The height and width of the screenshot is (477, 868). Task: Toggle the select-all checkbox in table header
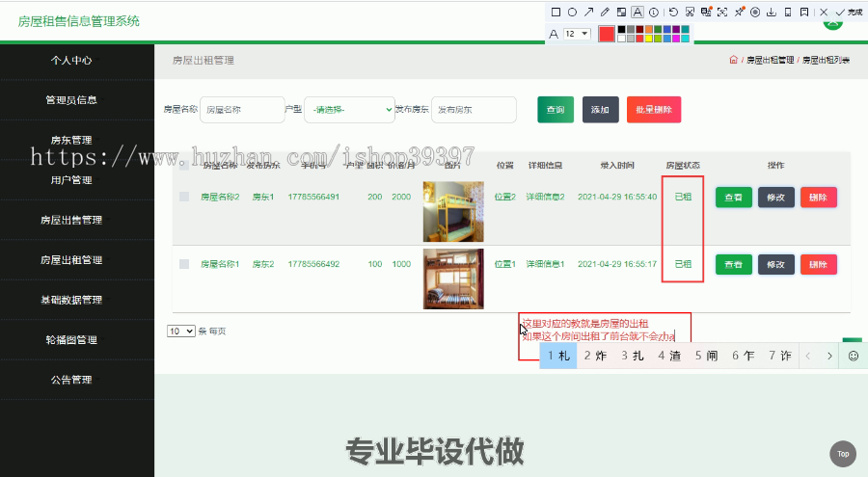tap(183, 165)
